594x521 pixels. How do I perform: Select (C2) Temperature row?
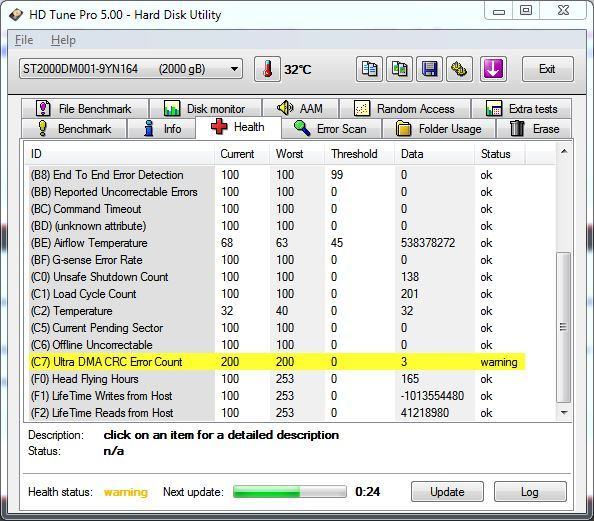coord(277,311)
